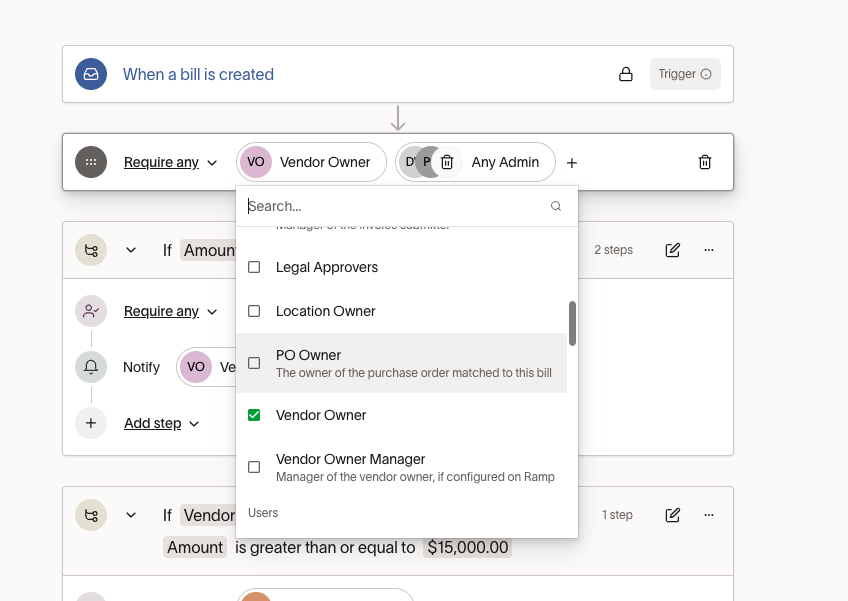848x601 pixels.
Task: Click the VO avatar in Vendor Owner chip
Action: pos(256,162)
